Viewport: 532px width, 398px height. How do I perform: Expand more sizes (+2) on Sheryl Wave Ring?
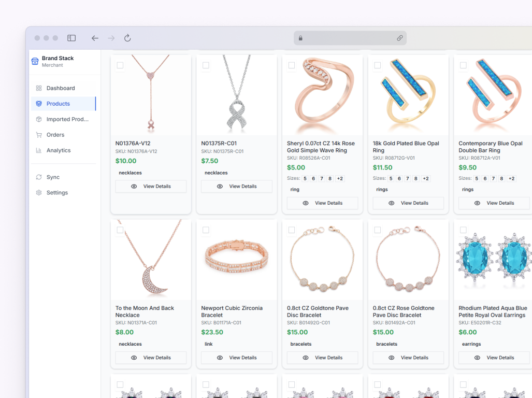coord(340,179)
